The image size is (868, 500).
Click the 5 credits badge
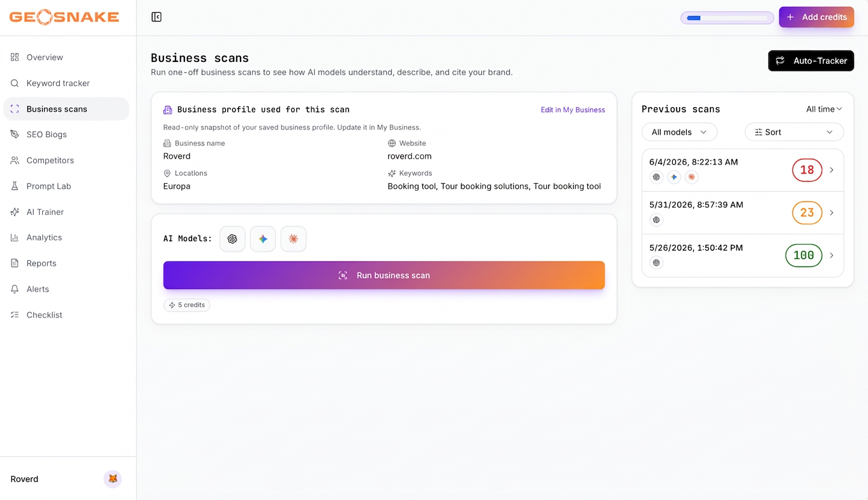(187, 305)
